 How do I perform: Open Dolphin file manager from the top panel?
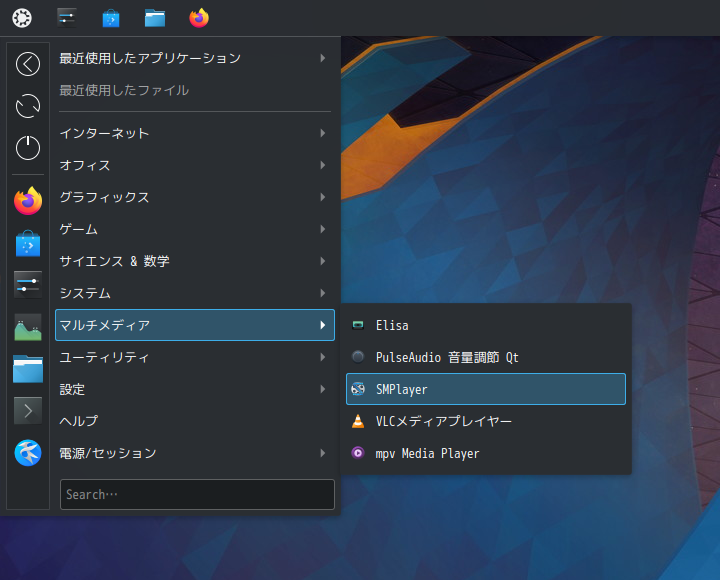click(155, 19)
